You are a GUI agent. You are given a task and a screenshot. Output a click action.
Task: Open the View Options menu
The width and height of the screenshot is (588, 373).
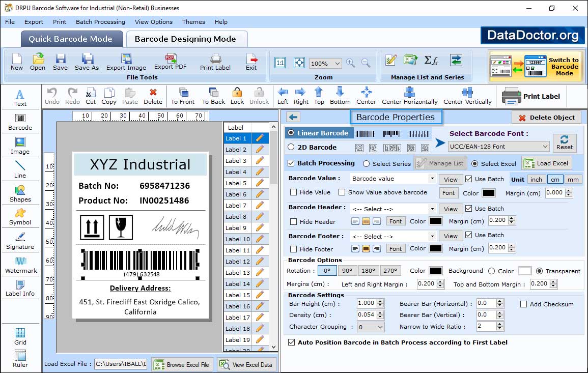pos(154,22)
